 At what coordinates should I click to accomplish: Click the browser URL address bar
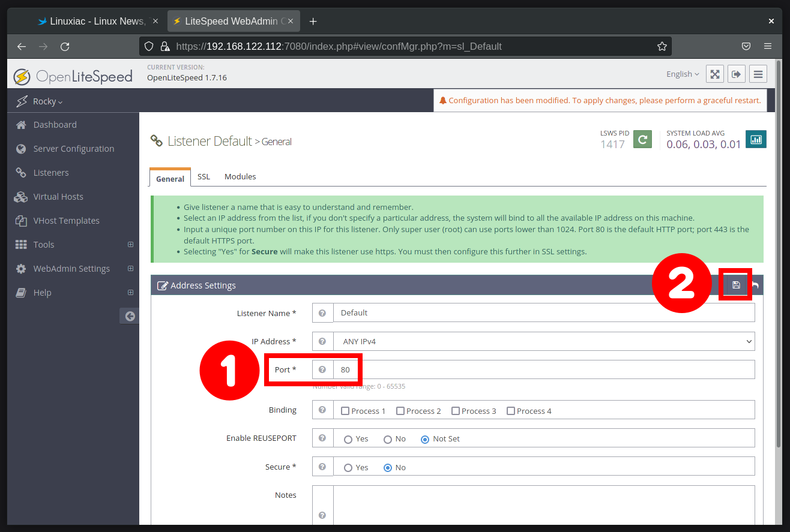(x=405, y=46)
